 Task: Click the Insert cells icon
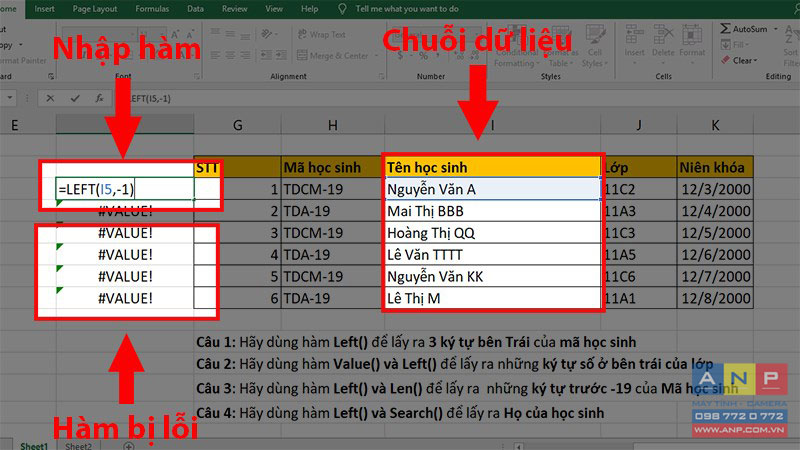(x=634, y=35)
